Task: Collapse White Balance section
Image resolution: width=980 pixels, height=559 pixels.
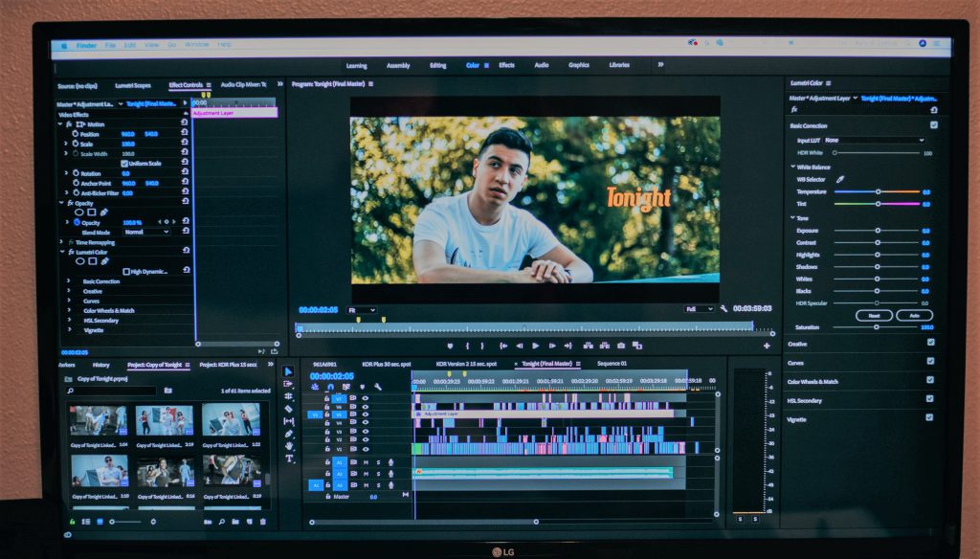Action: [x=792, y=167]
